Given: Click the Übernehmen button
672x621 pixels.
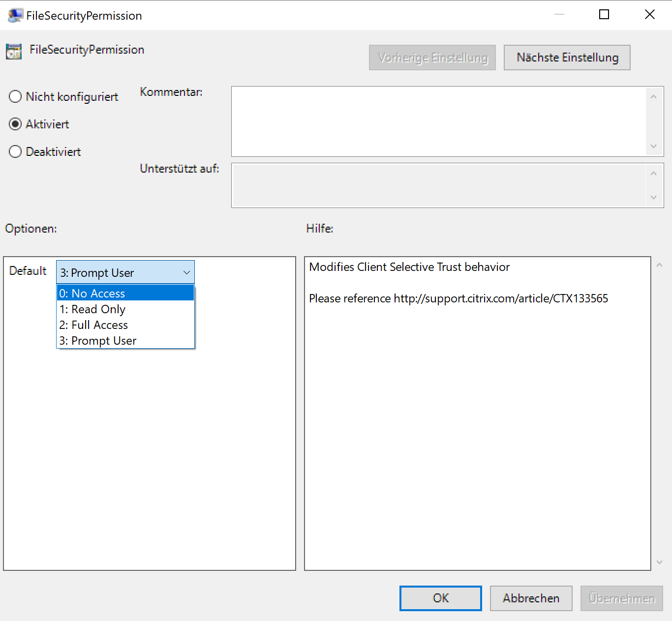Looking at the screenshot, I should click(x=621, y=598).
